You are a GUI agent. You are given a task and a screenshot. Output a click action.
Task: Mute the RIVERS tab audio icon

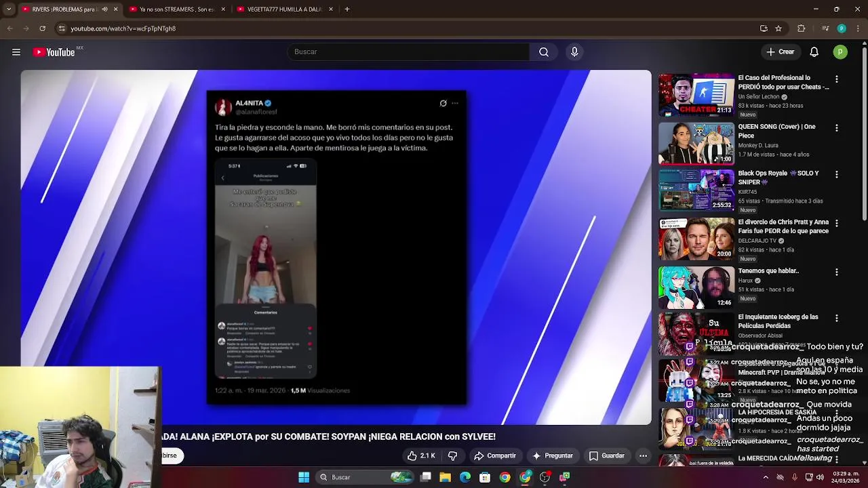tap(104, 9)
